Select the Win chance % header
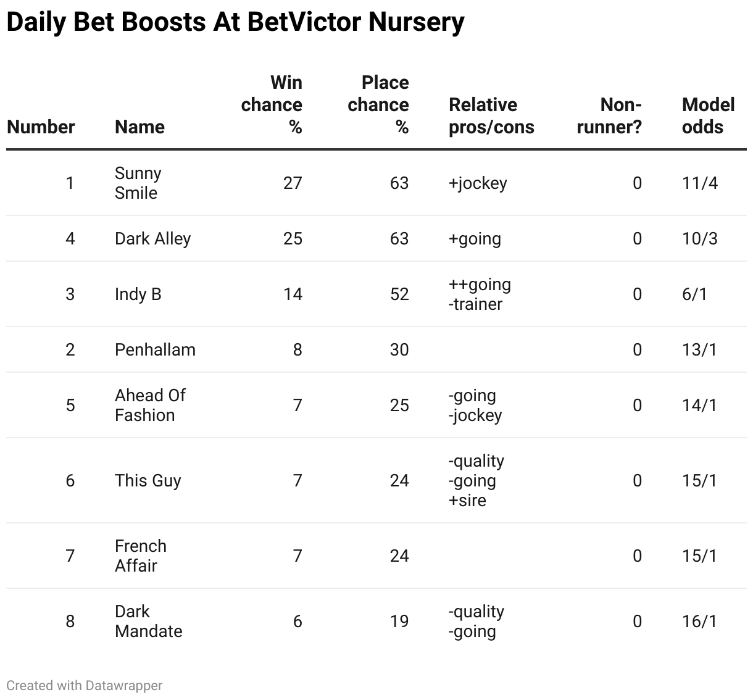753x700 pixels. (272, 105)
